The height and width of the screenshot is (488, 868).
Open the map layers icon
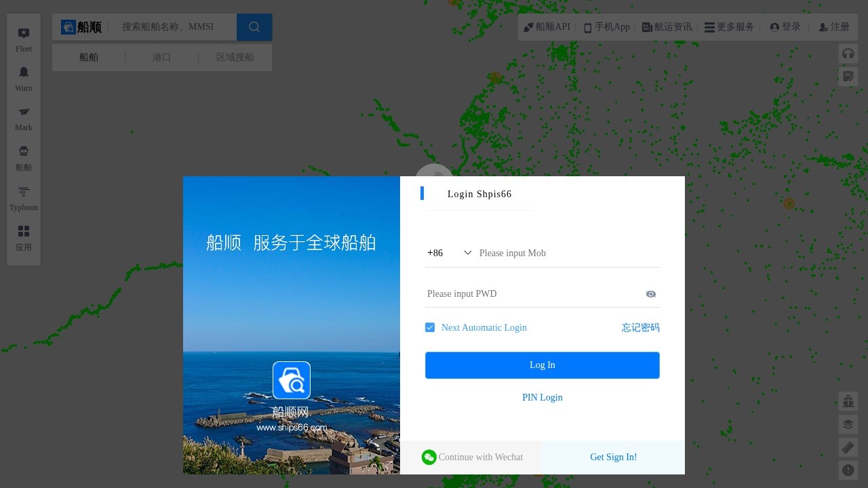[x=848, y=424]
